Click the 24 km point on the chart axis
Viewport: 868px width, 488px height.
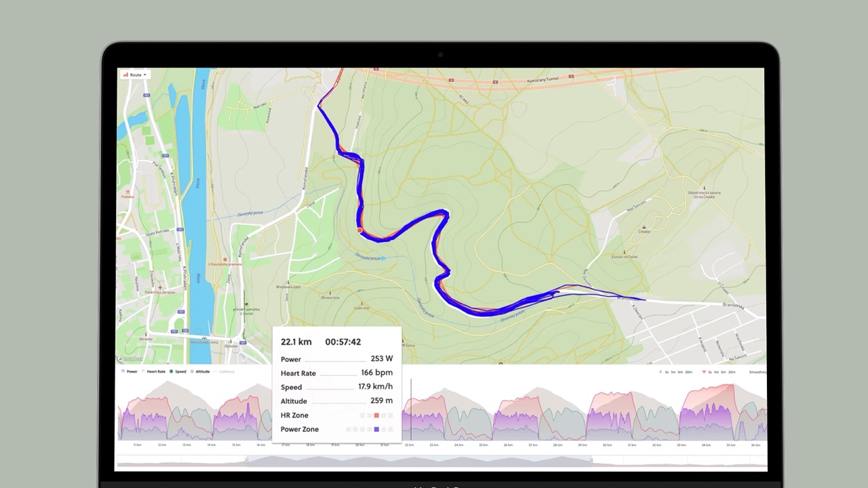point(459,445)
